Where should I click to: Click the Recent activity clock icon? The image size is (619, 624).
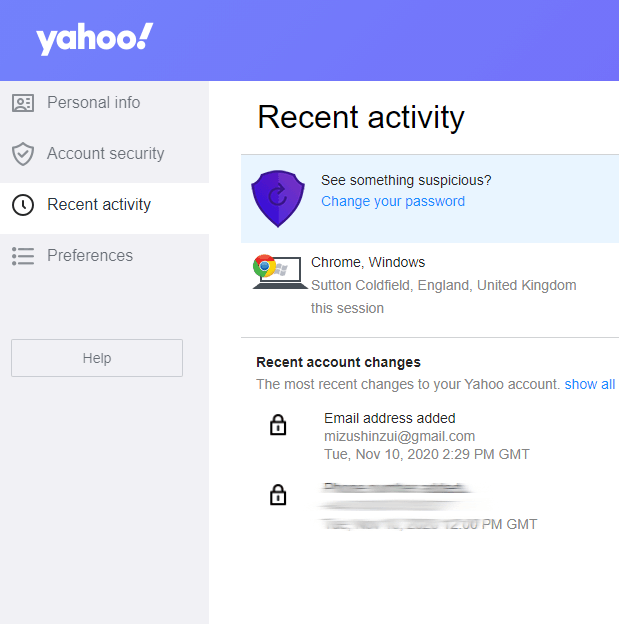tap(23, 205)
